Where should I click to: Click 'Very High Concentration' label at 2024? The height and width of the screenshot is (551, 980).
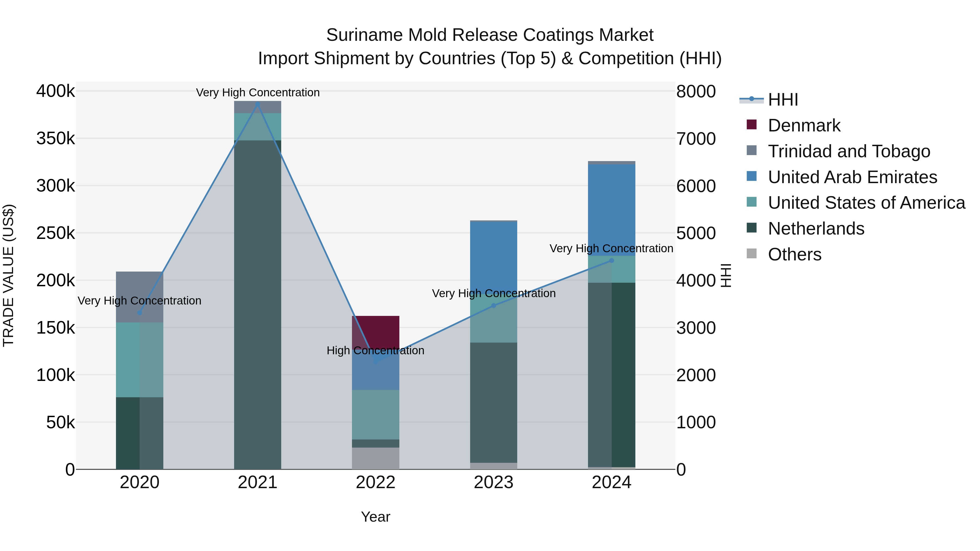pos(611,249)
